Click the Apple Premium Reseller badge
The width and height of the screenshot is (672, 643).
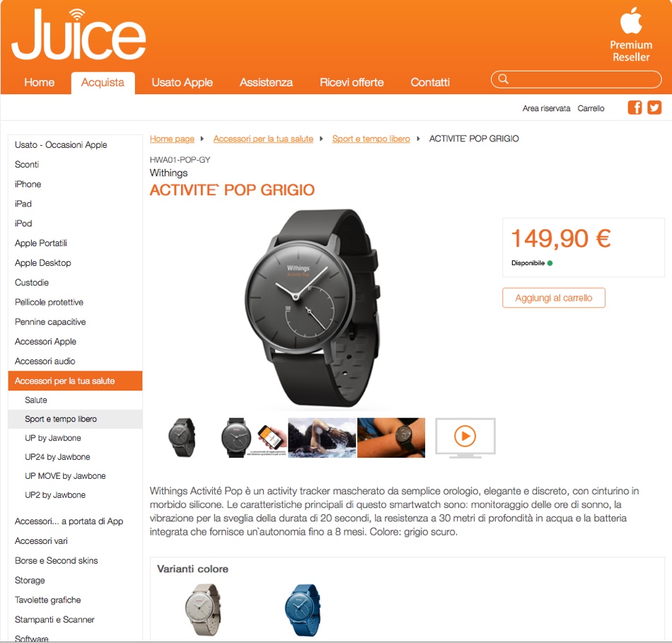[x=631, y=35]
